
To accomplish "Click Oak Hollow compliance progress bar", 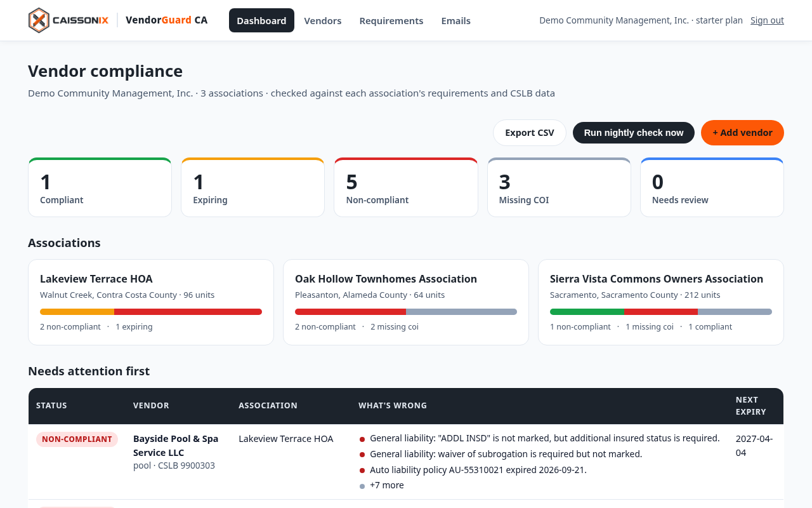I will click(x=406, y=312).
